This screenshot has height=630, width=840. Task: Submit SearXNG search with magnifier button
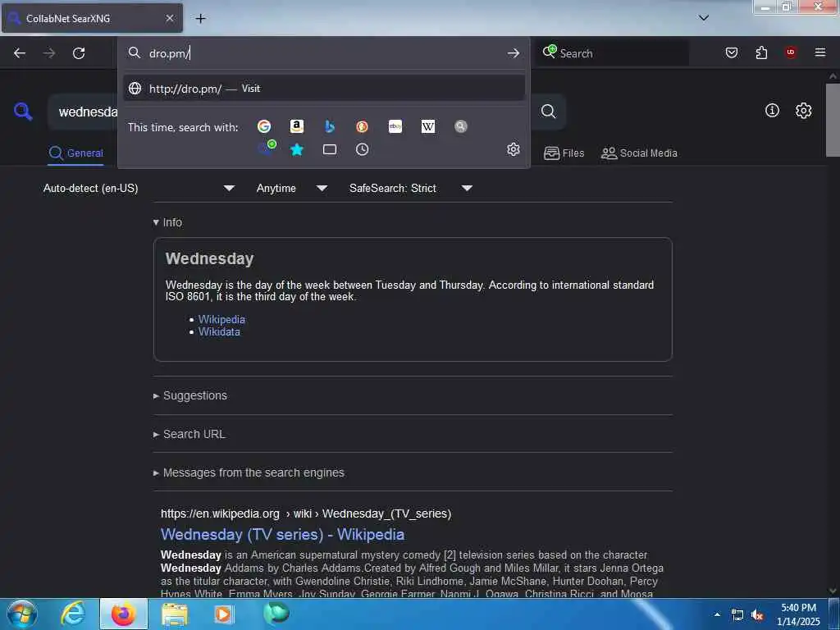click(548, 111)
